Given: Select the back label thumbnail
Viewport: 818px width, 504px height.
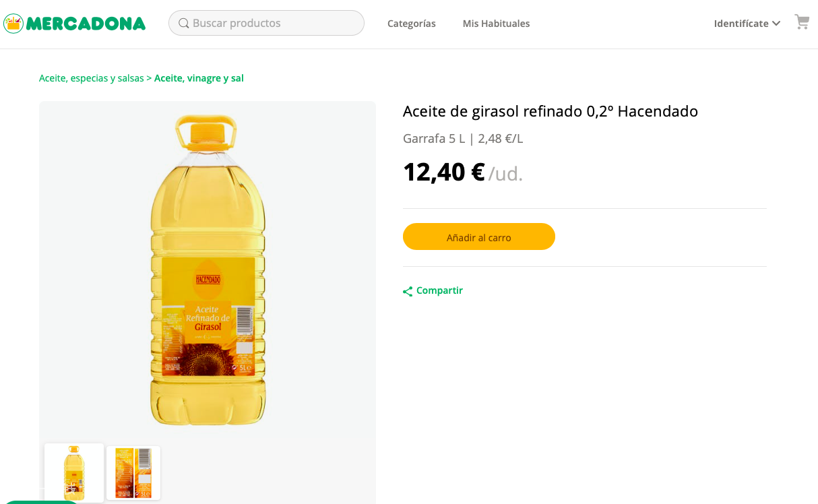Looking at the screenshot, I should (x=133, y=472).
